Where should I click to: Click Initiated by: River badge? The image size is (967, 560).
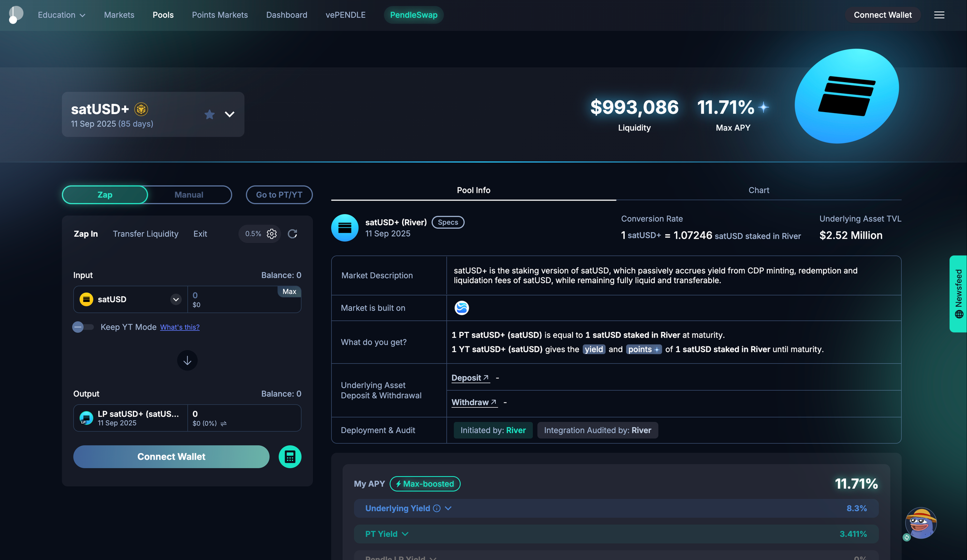[x=493, y=430]
